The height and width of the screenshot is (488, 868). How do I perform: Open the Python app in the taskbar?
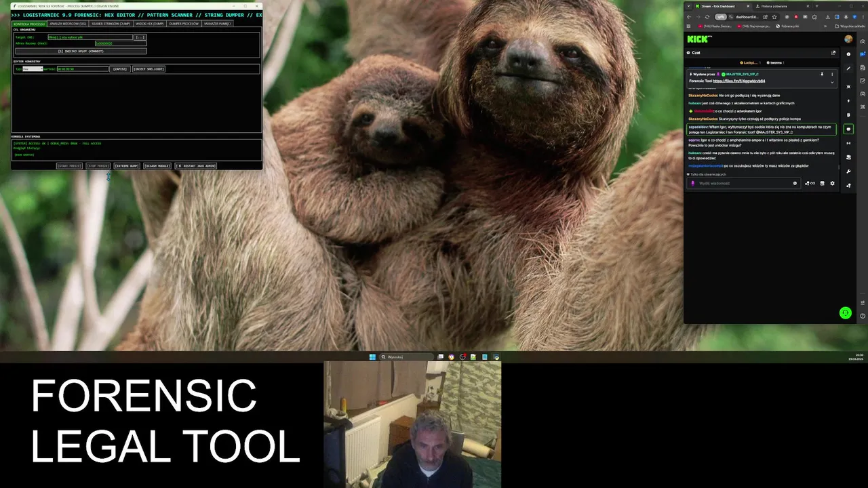tap(496, 357)
